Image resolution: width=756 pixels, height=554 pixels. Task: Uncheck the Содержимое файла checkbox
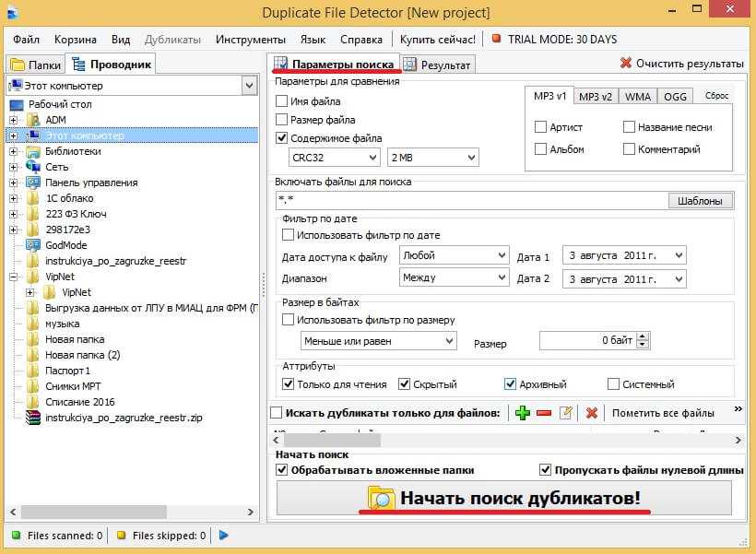click(x=282, y=138)
